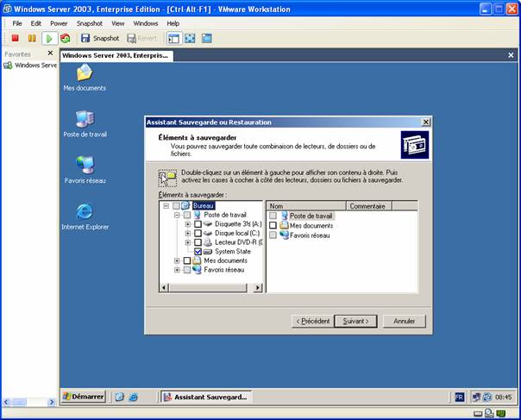Click the Reset toolbar icon
This screenshot has width=521, height=420.
pos(66,38)
